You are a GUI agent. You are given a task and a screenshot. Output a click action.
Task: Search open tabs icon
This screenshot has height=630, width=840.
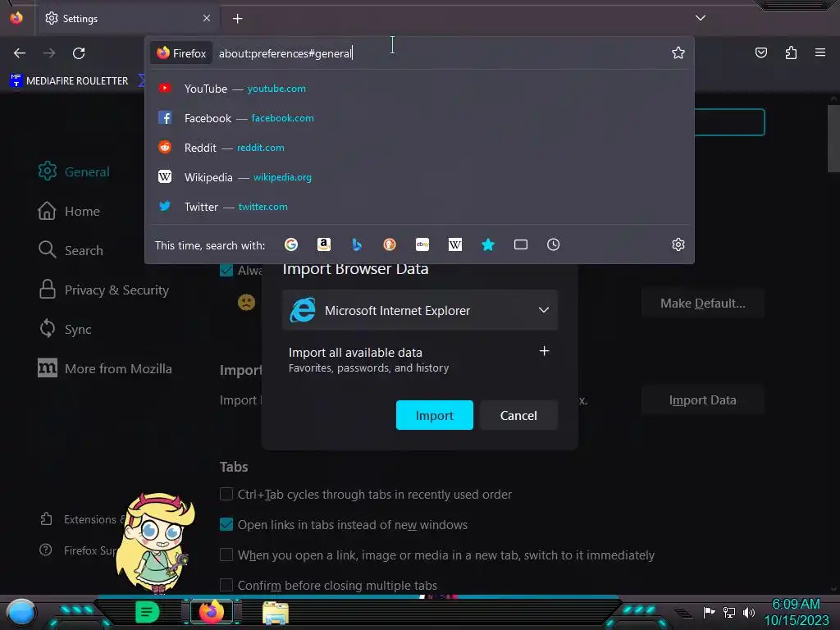521,244
